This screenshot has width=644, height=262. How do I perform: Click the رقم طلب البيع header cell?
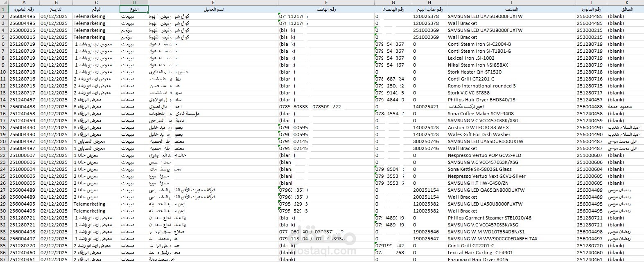(429, 9)
